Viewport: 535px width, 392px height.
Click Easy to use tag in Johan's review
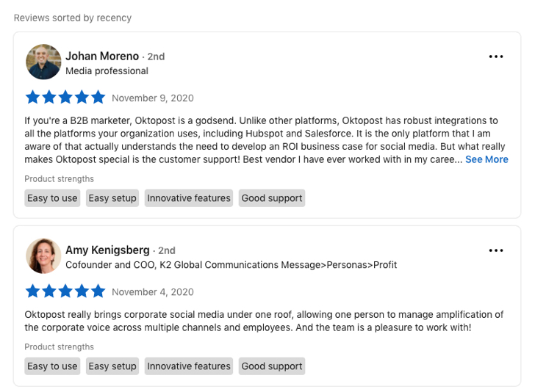52,198
